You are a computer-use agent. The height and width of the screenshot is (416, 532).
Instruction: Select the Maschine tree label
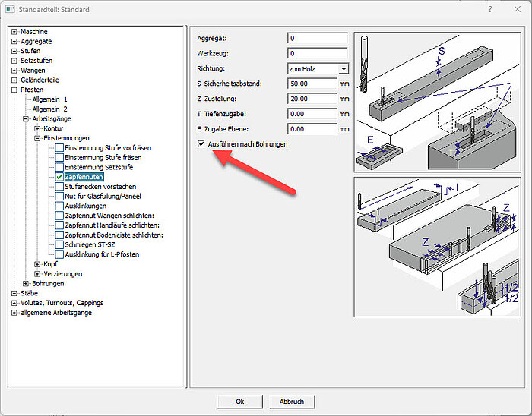(x=34, y=32)
